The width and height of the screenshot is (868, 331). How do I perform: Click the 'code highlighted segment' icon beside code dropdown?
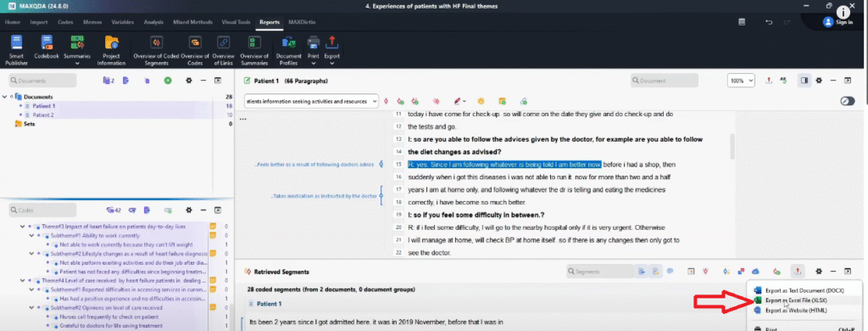point(387,102)
